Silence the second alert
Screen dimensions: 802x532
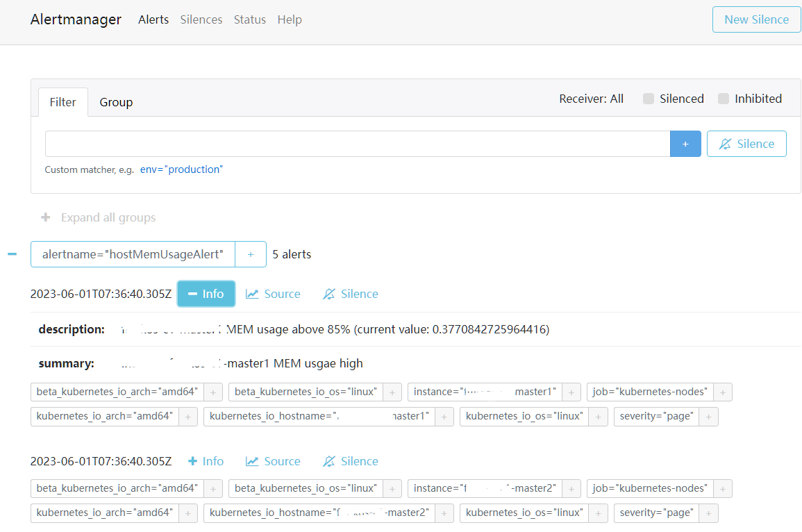pyautogui.click(x=351, y=461)
